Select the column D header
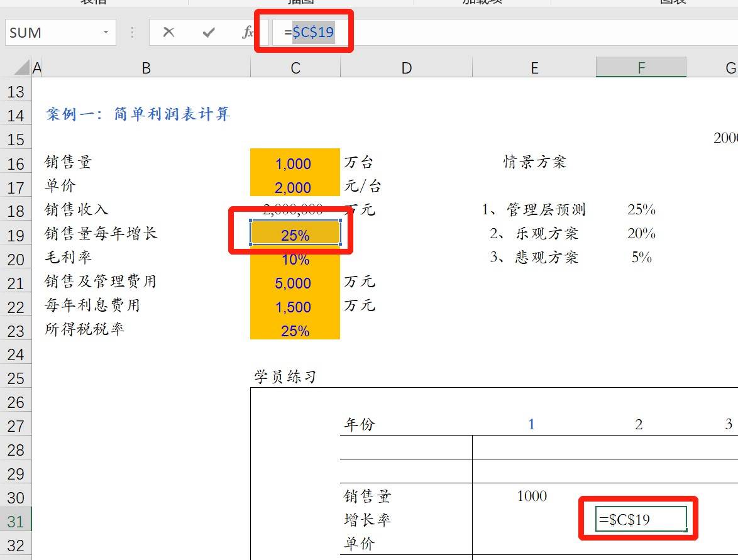738x560 pixels. coord(406,68)
